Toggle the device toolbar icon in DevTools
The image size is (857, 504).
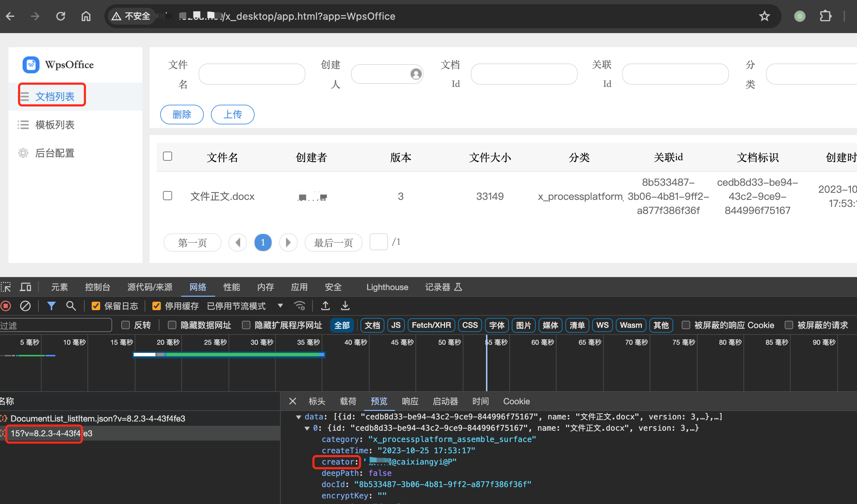(25, 287)
